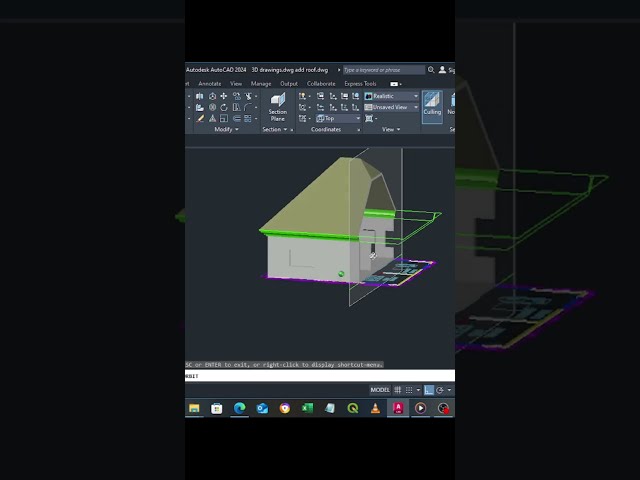Select the Erase tool (pencil eraser)

[x=200, y=118]
